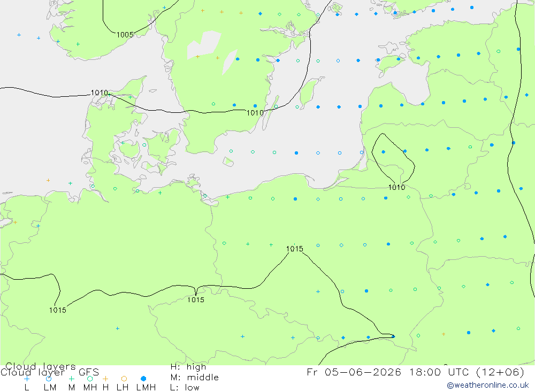The width and height of the screenshot is (535, 392).
Task: Click the 'M: middle' legend text
Action: (x=195, y=378)
